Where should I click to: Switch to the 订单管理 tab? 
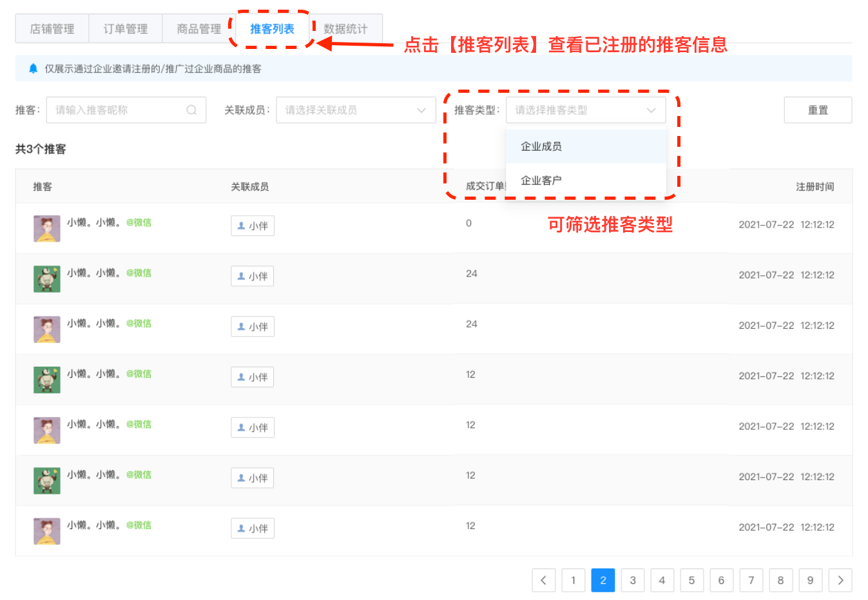coord(125,28)
